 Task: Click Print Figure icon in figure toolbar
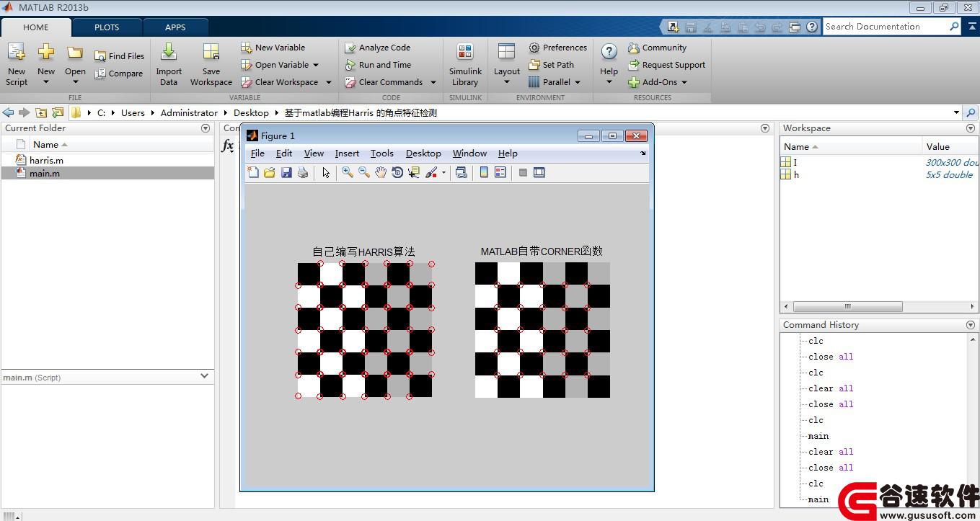[303, 172]
